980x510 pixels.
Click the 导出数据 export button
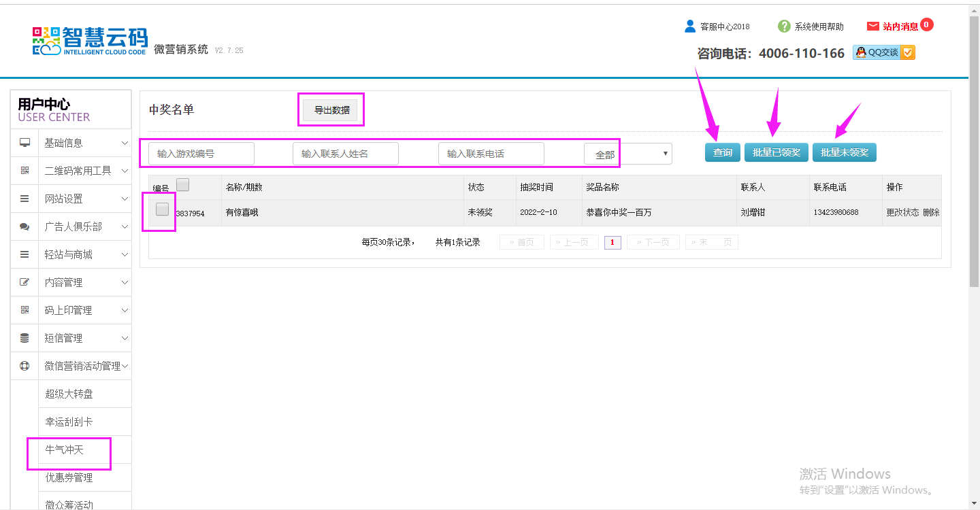point(331,109)
